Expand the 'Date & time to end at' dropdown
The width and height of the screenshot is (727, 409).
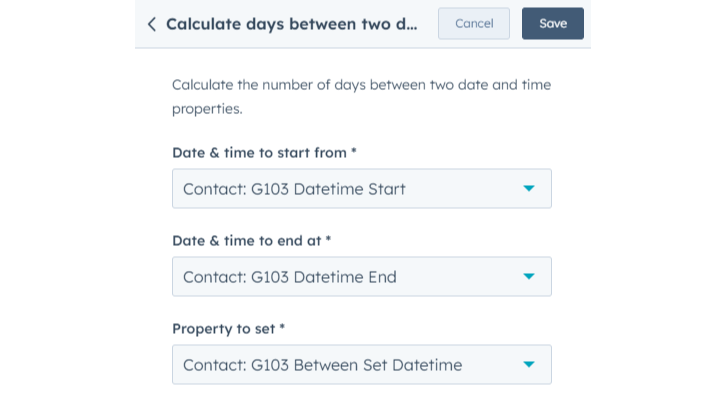pos(361,276)
